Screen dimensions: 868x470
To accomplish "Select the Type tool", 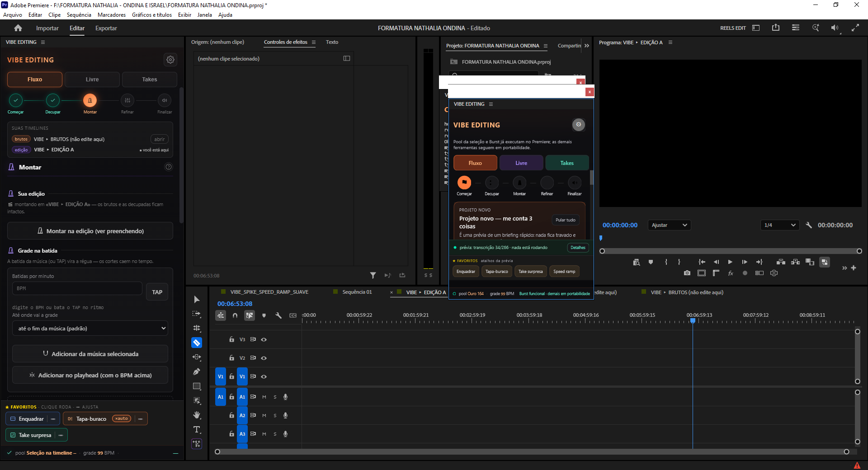I will coord(197,429).
